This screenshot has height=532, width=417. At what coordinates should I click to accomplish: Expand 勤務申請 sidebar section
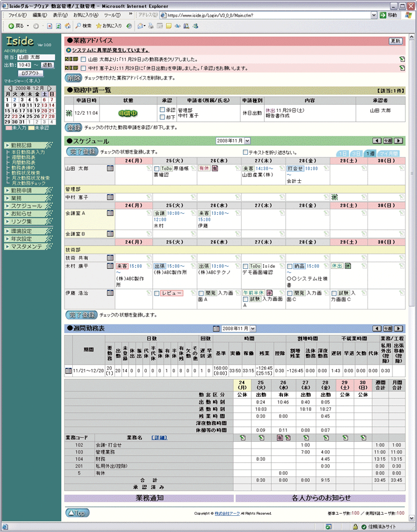[28, 190]
